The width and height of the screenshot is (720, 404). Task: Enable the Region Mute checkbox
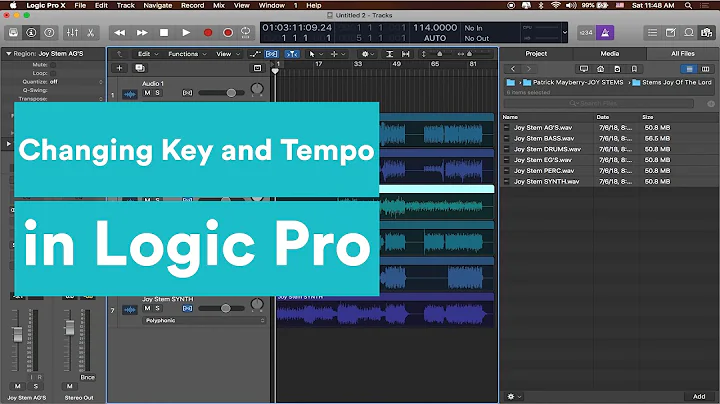click(x=53, y=65)
